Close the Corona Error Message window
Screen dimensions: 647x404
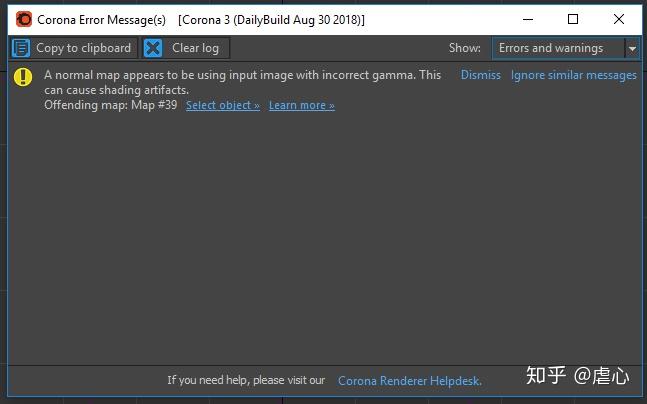(x=619, y=19)
